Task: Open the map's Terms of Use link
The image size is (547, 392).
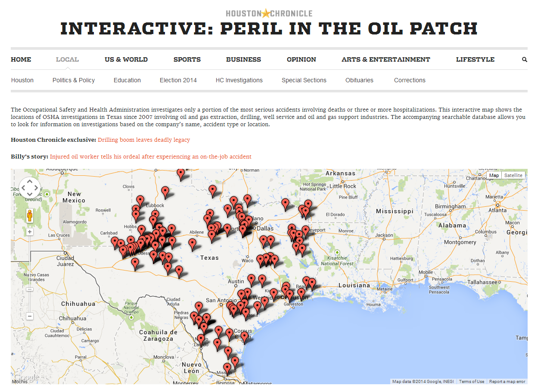Action: click(471, 382)
